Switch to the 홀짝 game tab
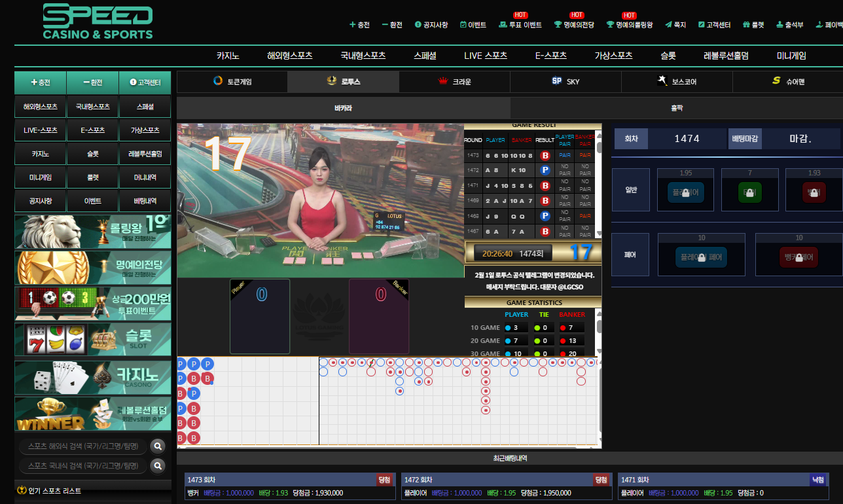The height and width of the screenshot is (504, 843). (x=677, y=108)
